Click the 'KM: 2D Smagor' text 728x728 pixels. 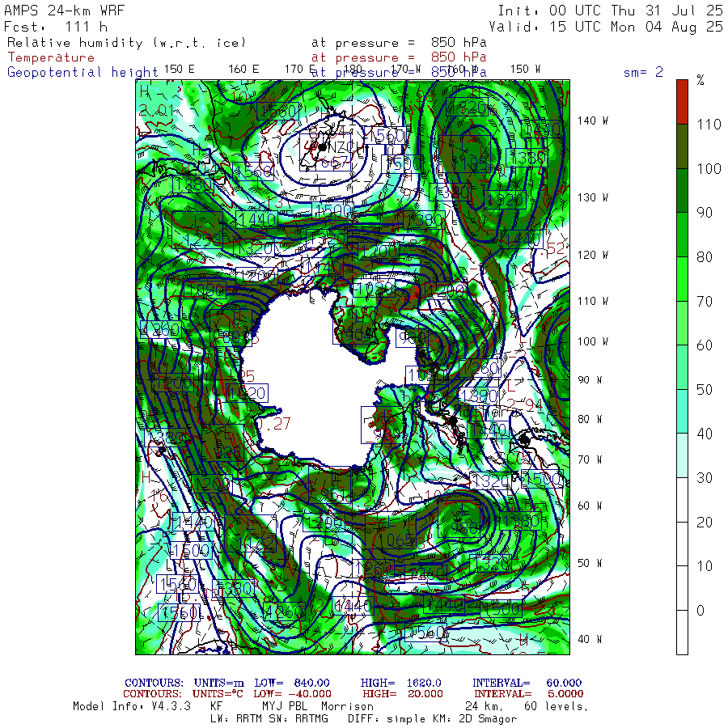[x=474, y=719]
